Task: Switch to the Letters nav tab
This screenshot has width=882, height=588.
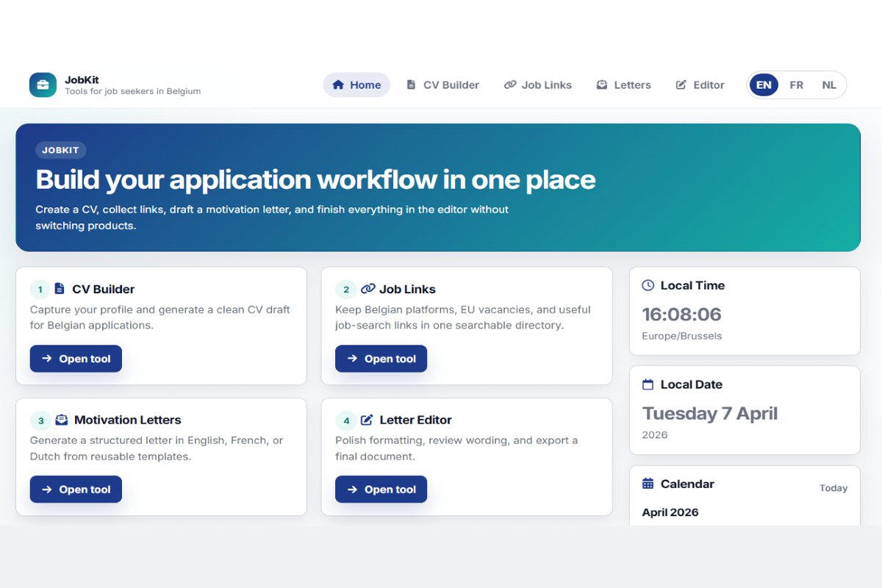Action: click(623, 85)
